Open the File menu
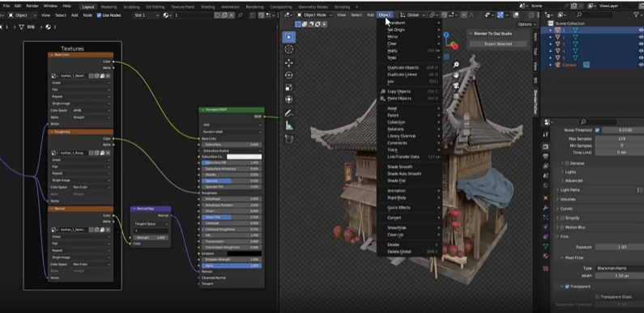The width and height of the screenshot is (644, 313). [6, 6]
